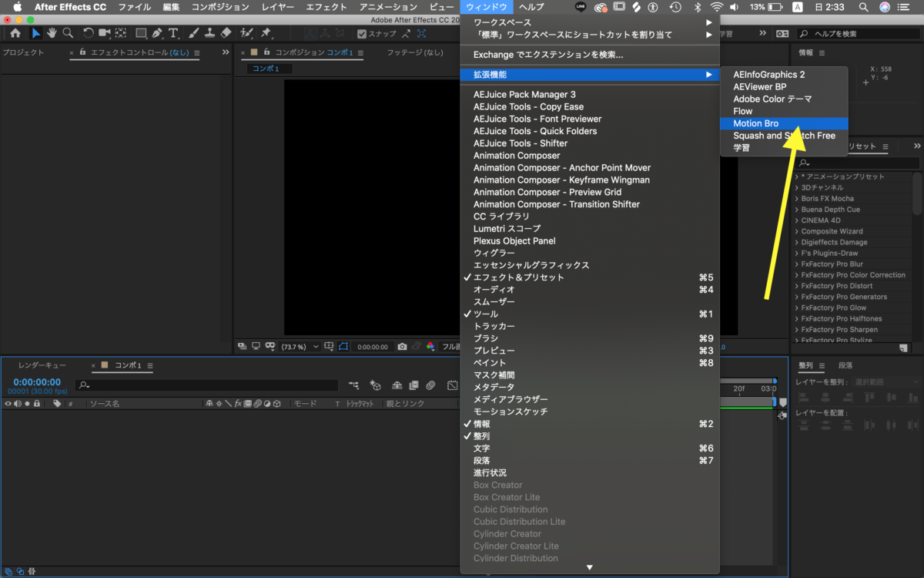Click the motion blur icon in timeline
The width and height of the screenshot is (924, 578).
pyautogui.click(x=430, y=385)
